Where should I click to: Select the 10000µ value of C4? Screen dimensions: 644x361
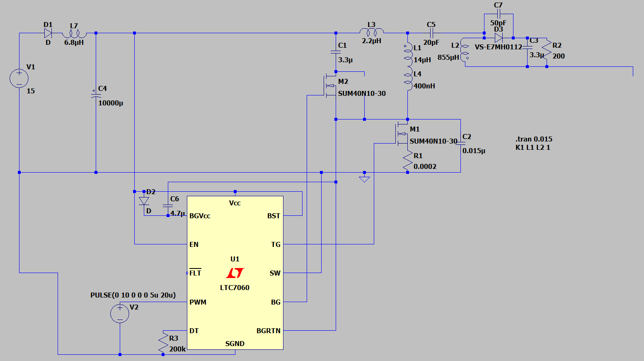tap(111, 103)
